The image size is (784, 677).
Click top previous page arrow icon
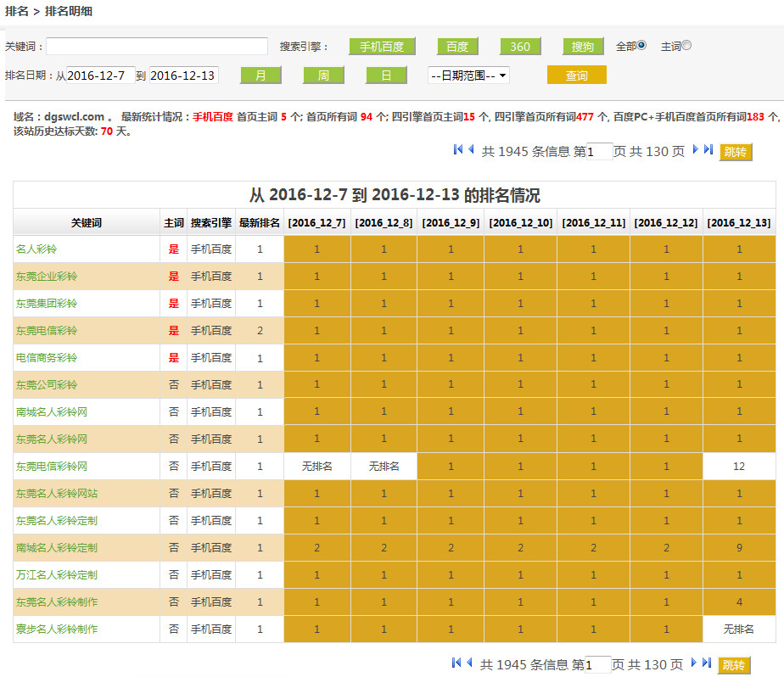tap(471, 149)
